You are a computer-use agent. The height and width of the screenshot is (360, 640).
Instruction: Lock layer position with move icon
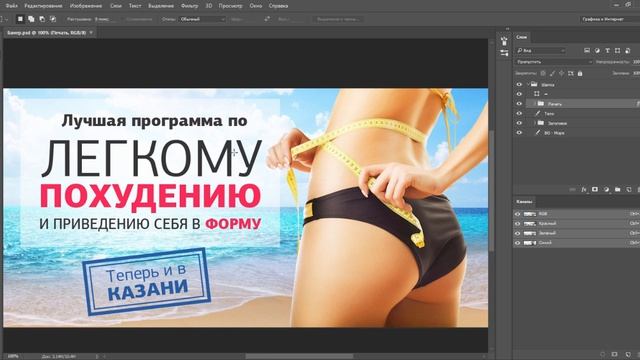(561, 73)
